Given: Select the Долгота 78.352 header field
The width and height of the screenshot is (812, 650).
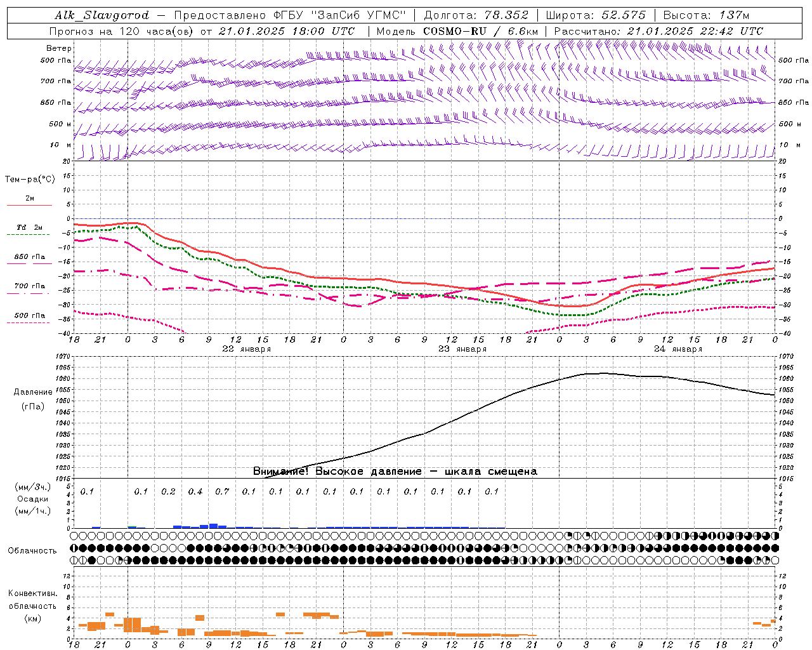Looking at the screenshot, I should click(x=476, y=15).
